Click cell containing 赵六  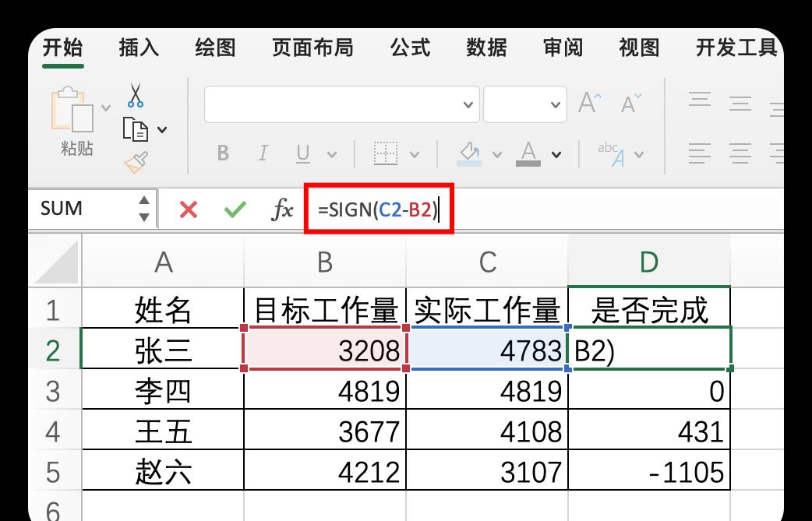click(163, 471)
